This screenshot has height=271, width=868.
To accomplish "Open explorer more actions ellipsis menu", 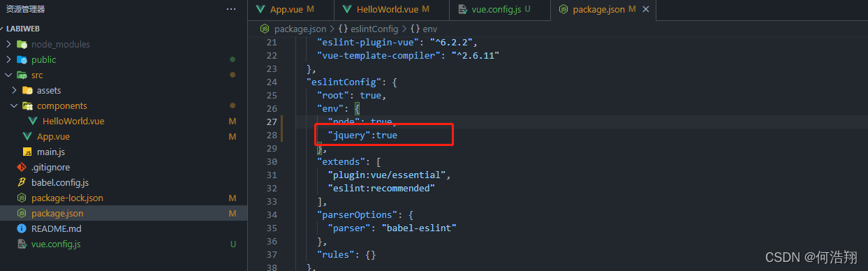I will pos(231,9).
